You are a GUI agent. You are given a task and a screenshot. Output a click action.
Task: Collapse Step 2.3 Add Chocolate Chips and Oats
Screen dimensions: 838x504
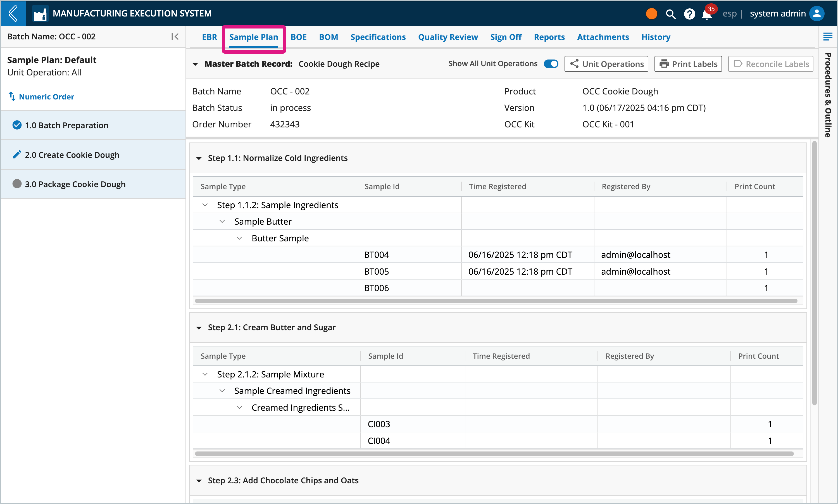[x=199, y=481]
